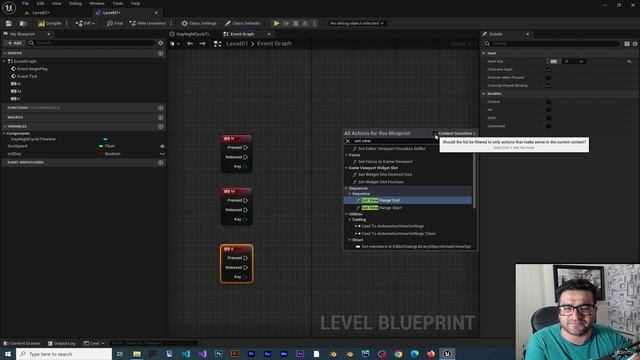Select Set View Range End action
This screenshot has width=640, height=360.
(407, 200)
